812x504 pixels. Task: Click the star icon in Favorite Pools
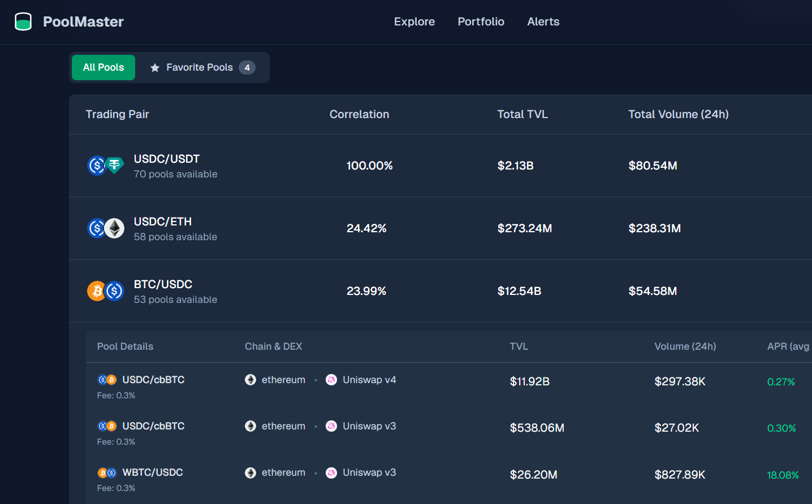[155, 68]
